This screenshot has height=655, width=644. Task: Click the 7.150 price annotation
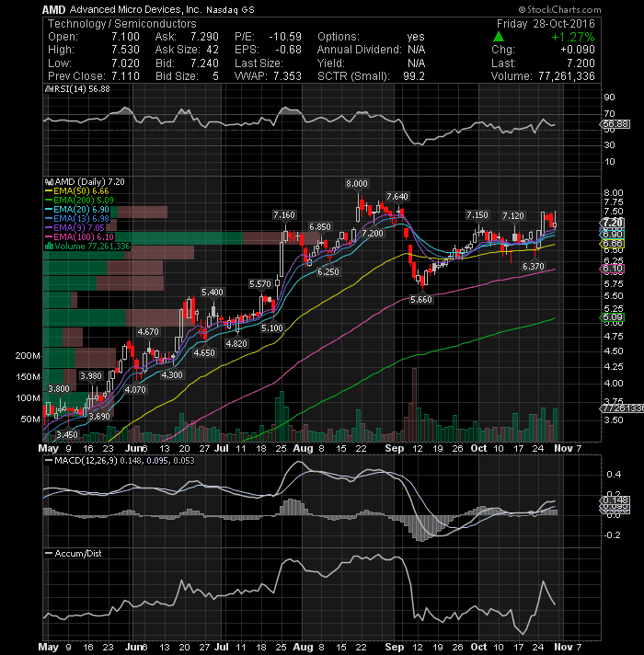(477, 215)
